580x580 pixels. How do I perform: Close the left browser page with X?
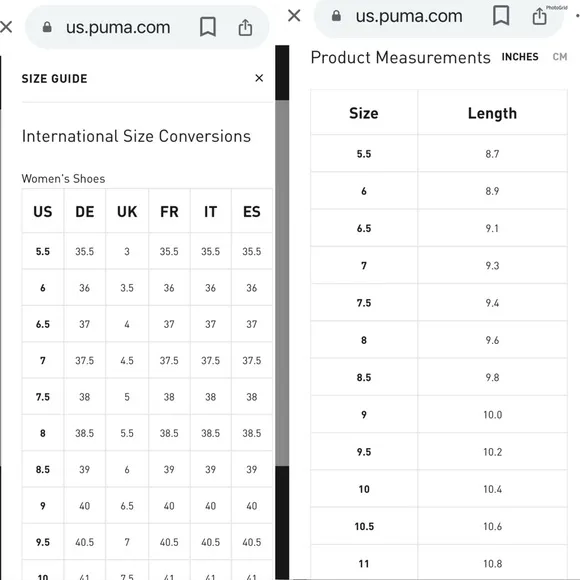tap(6, 27)
